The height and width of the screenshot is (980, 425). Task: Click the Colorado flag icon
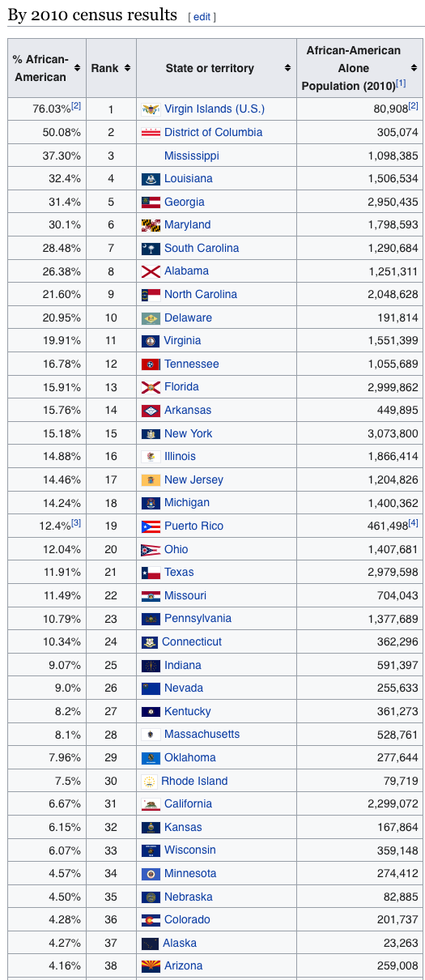[151, 920]
